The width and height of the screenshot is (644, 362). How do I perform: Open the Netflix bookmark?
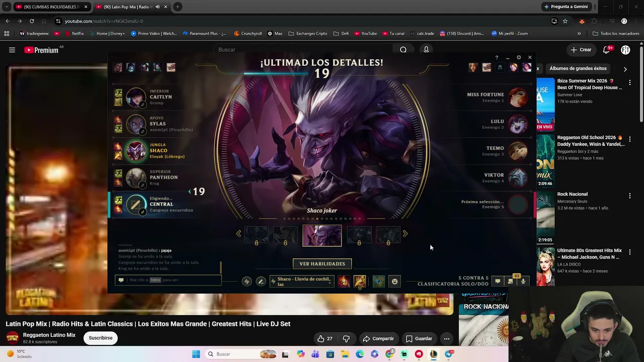tap(73, 34)
